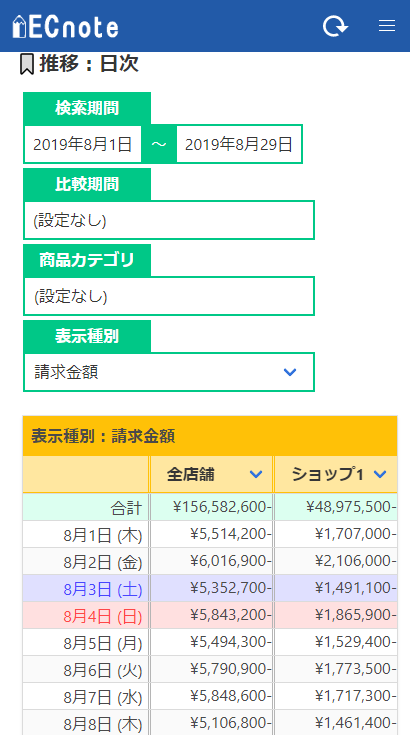The height and width of the screenshot is (735, 410).
Task: Click the 検索期間 label tab
Action: pos(87,108)
